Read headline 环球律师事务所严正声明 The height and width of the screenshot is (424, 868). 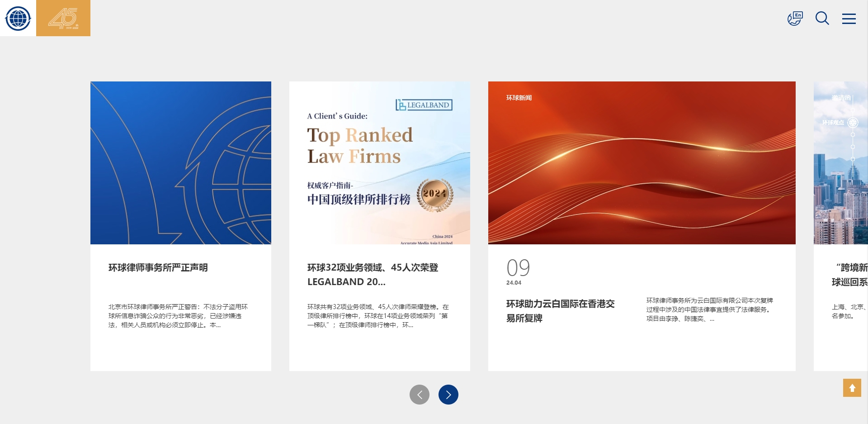click(x=158, y=267)
